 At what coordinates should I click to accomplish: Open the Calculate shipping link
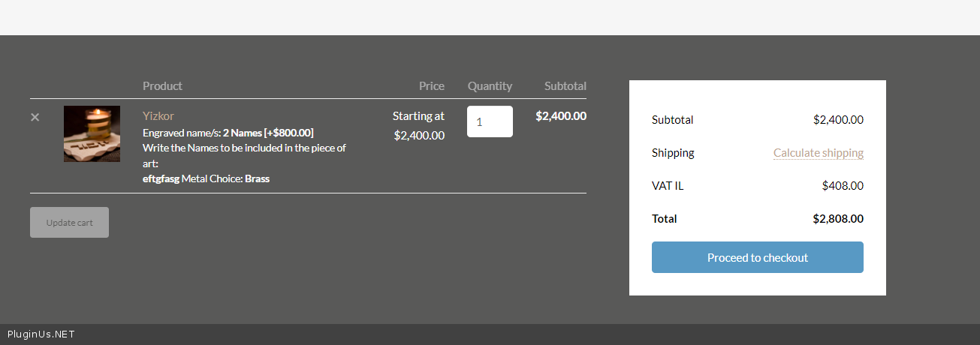pos(818,153)
